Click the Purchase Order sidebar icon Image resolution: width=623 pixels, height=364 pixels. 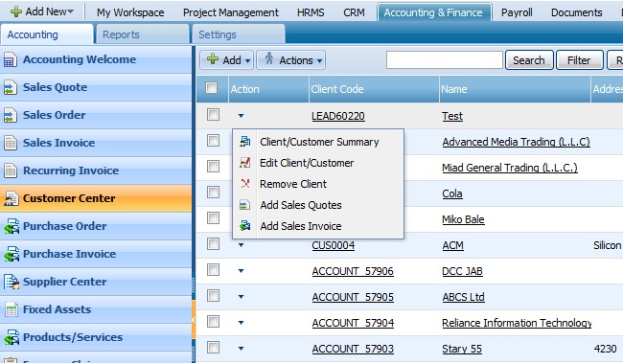tap(12, 226)
